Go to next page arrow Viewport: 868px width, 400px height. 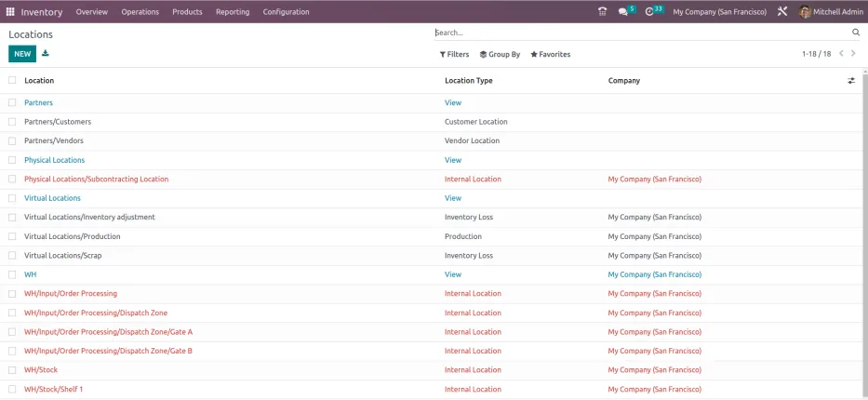(x=854, y=54)
